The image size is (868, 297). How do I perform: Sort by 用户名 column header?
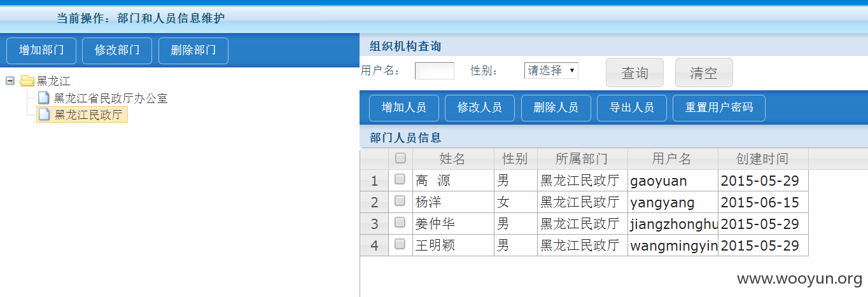[673, 159]
